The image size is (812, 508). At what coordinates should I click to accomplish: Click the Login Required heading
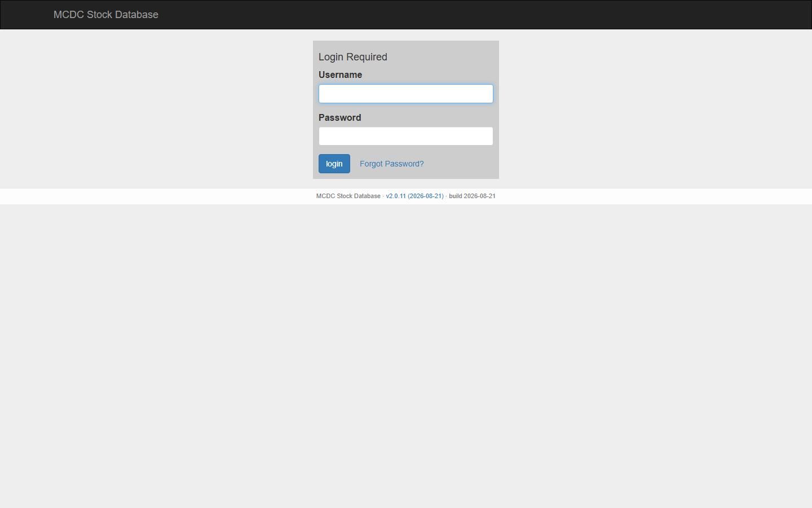point(353,57)
